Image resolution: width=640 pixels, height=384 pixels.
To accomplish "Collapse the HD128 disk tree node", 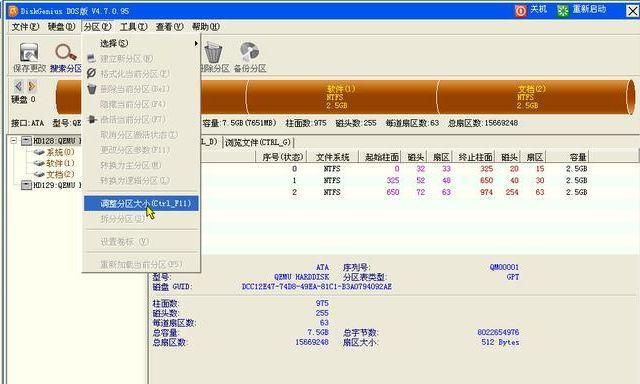I will 13,141.
